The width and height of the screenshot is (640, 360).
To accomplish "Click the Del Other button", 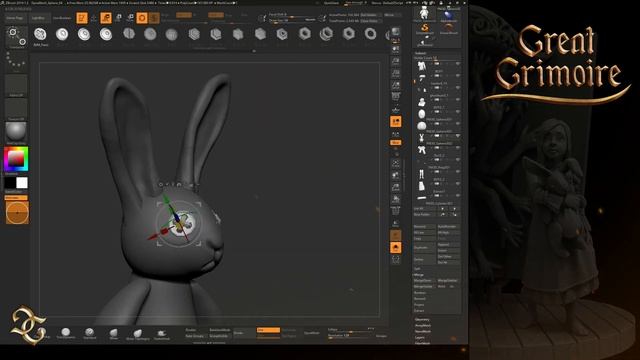I will (x=448, y=256).
